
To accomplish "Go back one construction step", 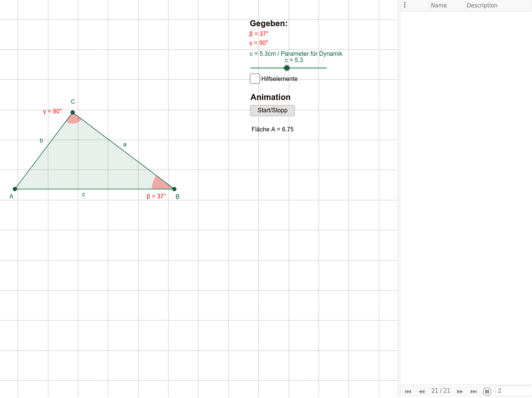I will pyautogui.click(x=422, y=392).
